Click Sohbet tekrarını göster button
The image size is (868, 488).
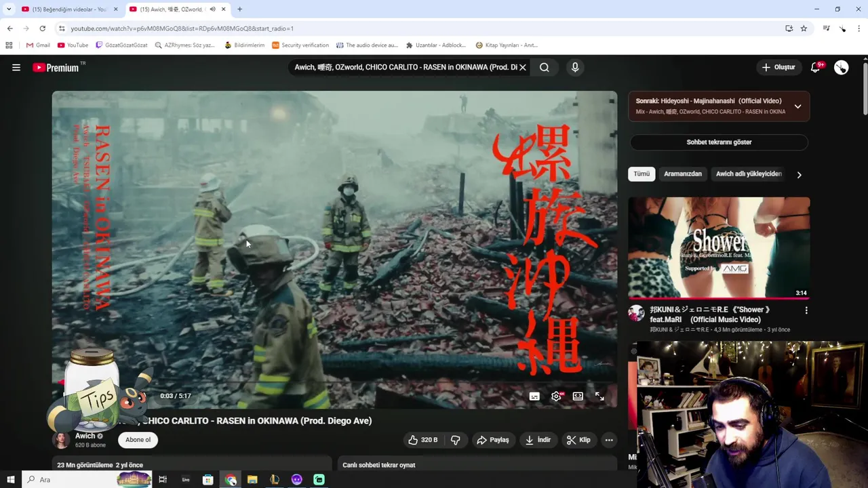(x=719, y=142)
